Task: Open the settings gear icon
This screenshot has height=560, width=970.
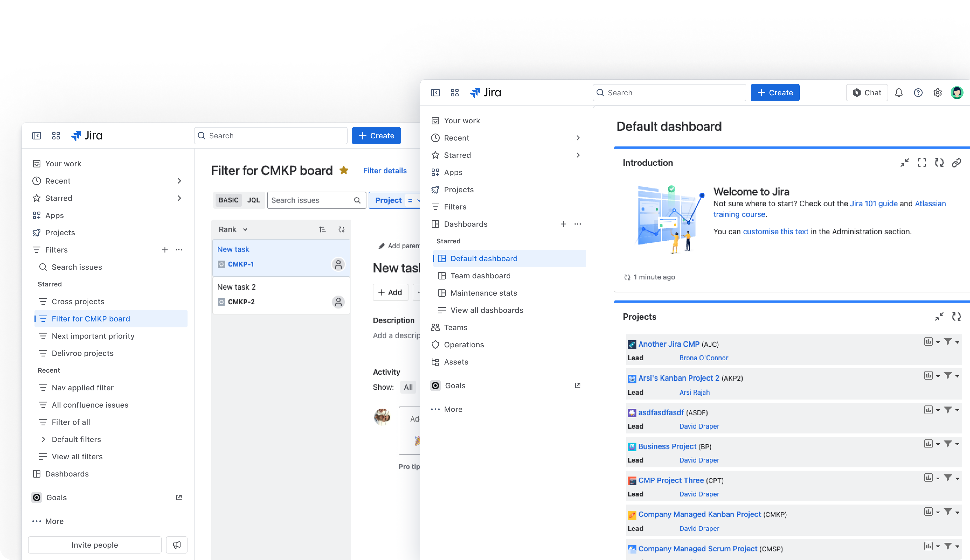Action: pos(937,93)
